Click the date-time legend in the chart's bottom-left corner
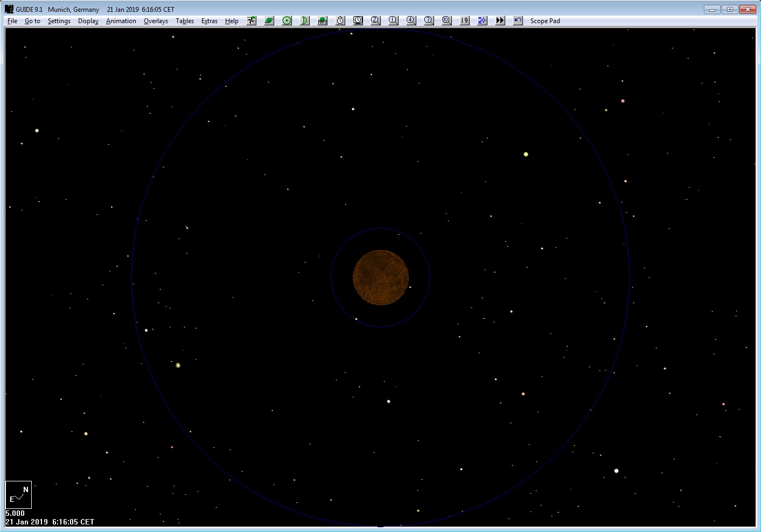The height and width of the screenshot is (532, 761). (x=50, y=522)
